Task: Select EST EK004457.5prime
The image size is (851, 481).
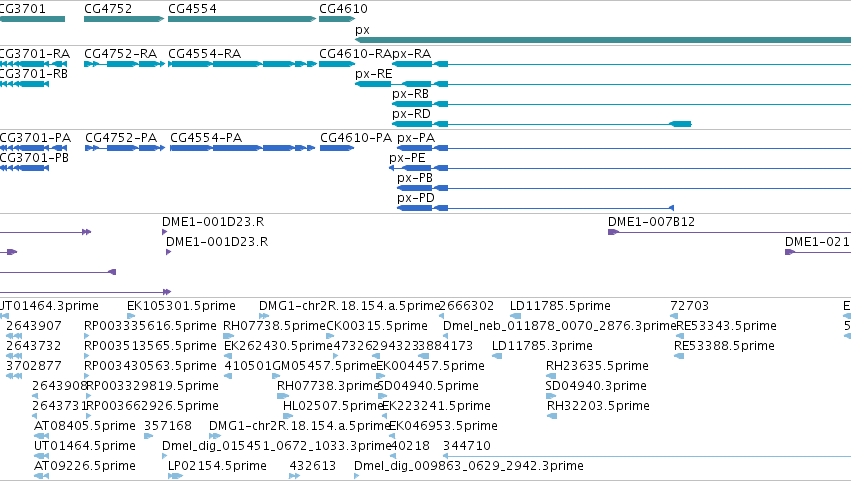Action: [x=430, y=366]
